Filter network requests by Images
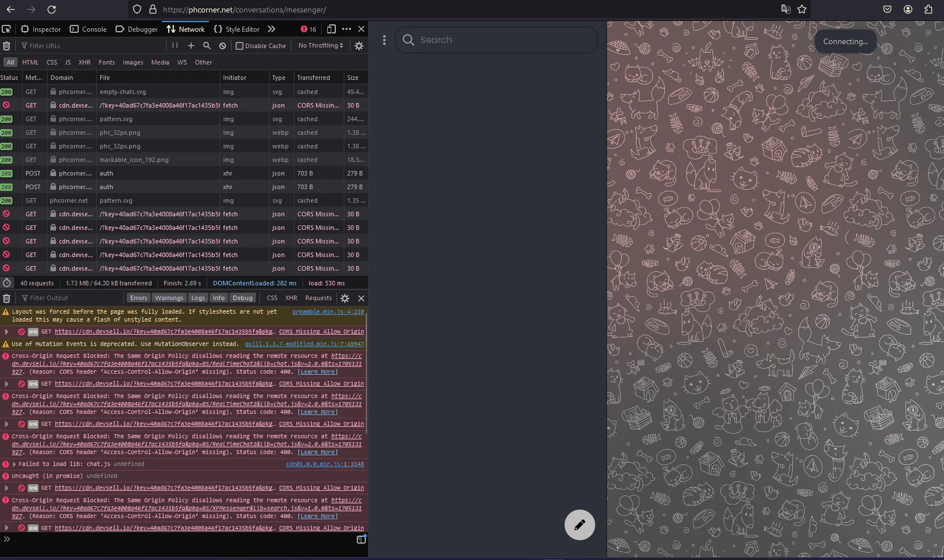 [x=133, y=62]
